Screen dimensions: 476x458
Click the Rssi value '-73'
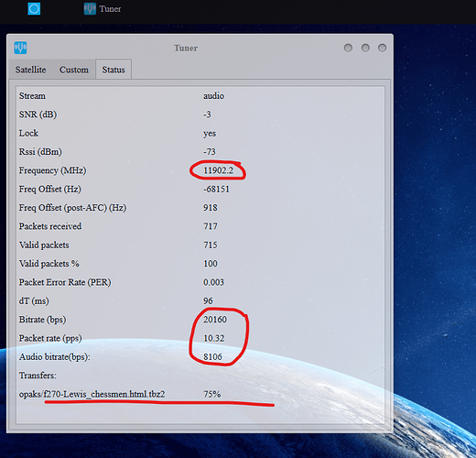[x=210, y=152]
